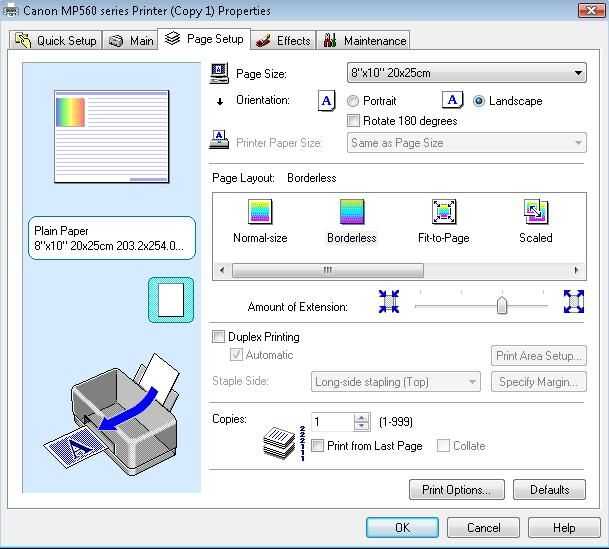Enable Duplex Printing checkbox
The image size is (609, 549).
pos(218,336)
